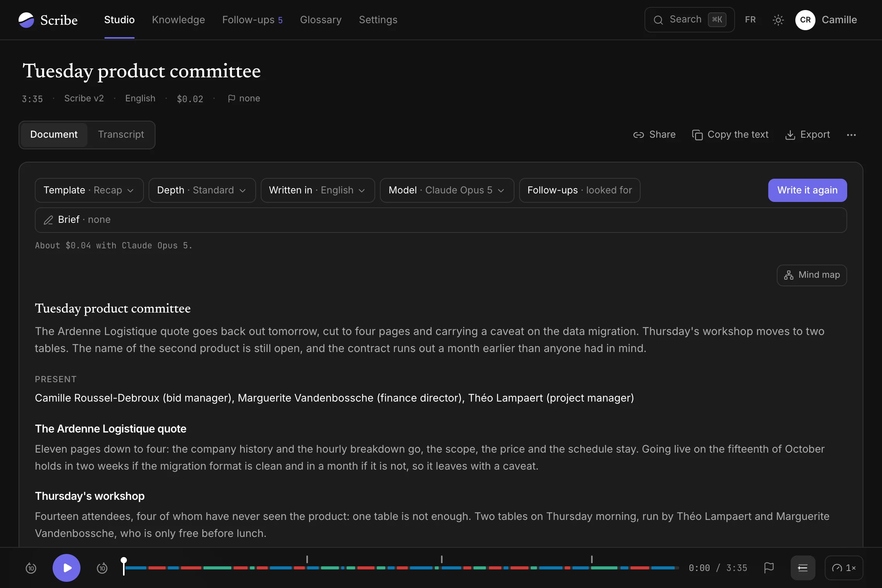
Task: Add a flag from the player bar
Action: [x=769, y=568]
